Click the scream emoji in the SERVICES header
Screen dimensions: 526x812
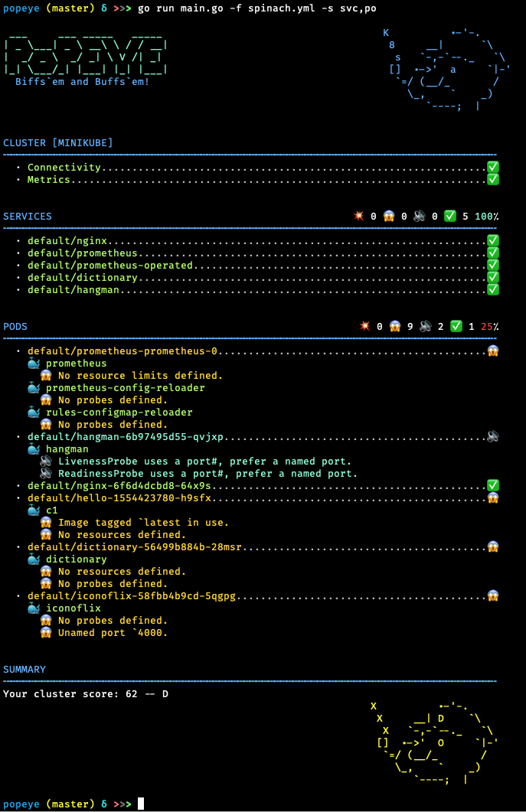pos(389,216)
